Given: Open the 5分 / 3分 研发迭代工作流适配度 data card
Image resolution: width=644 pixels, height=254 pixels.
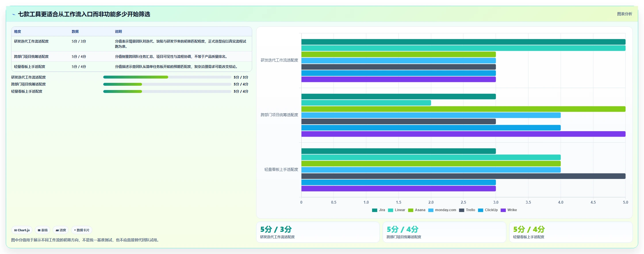Looking at the screenshot, I should 318,232.
